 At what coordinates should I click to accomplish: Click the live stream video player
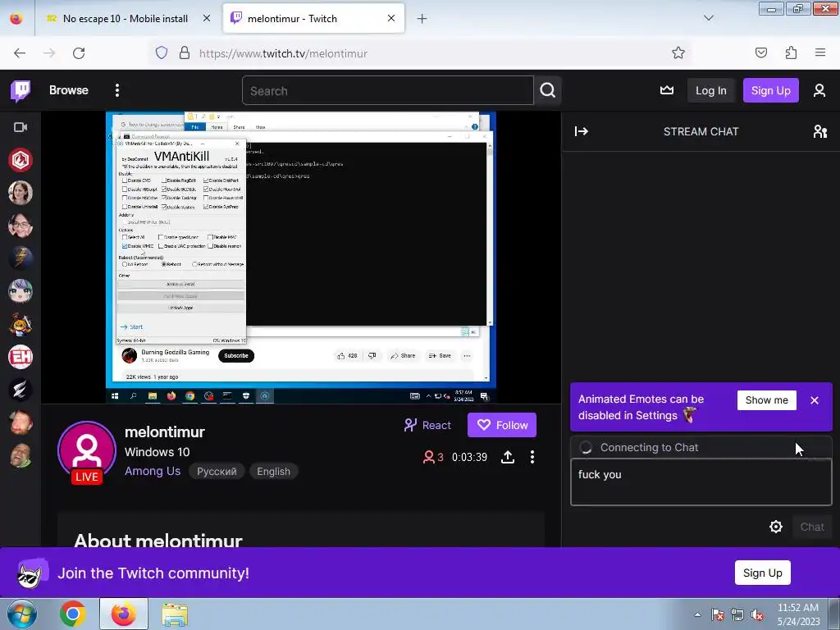300,257
